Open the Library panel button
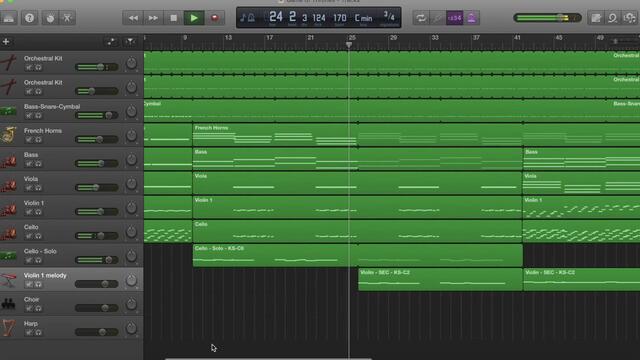The width and height of the screenshot is (640, 360). [9, 18]
